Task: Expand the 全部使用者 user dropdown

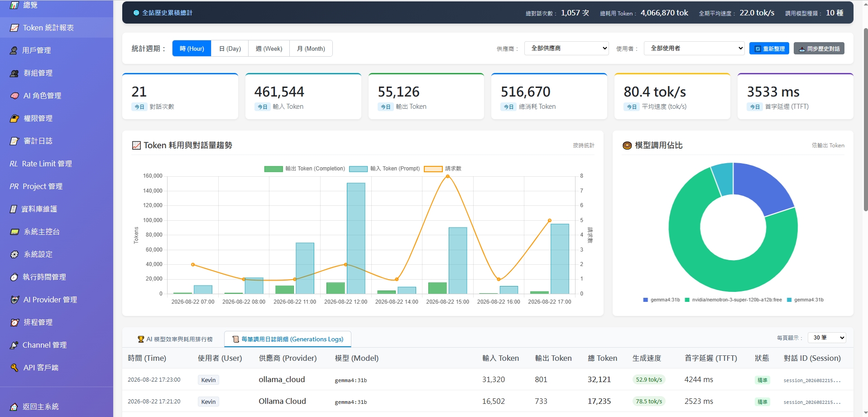Action: point(694,48)
